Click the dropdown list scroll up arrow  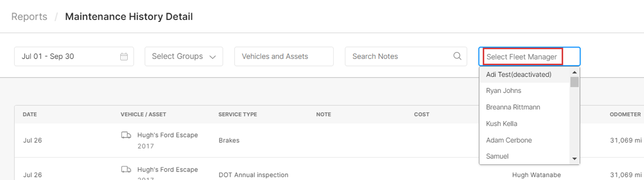click(574, 72)
